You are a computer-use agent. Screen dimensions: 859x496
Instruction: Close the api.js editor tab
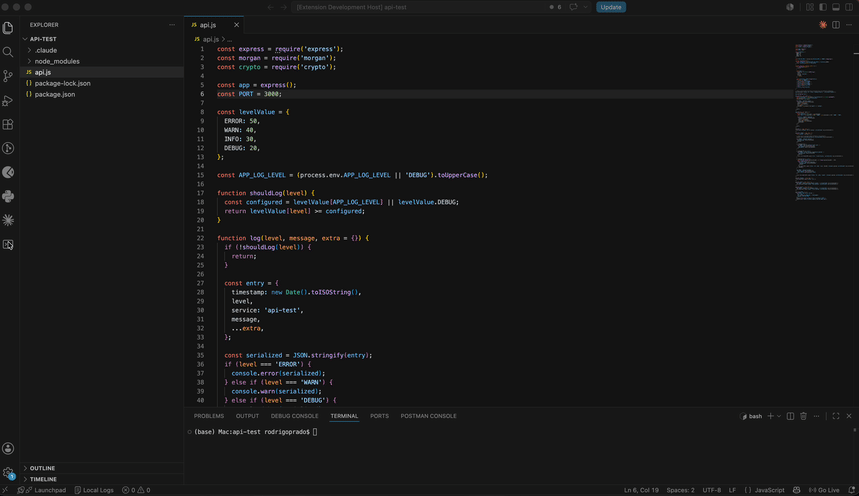pyautogui.click(x=236, y=25)
